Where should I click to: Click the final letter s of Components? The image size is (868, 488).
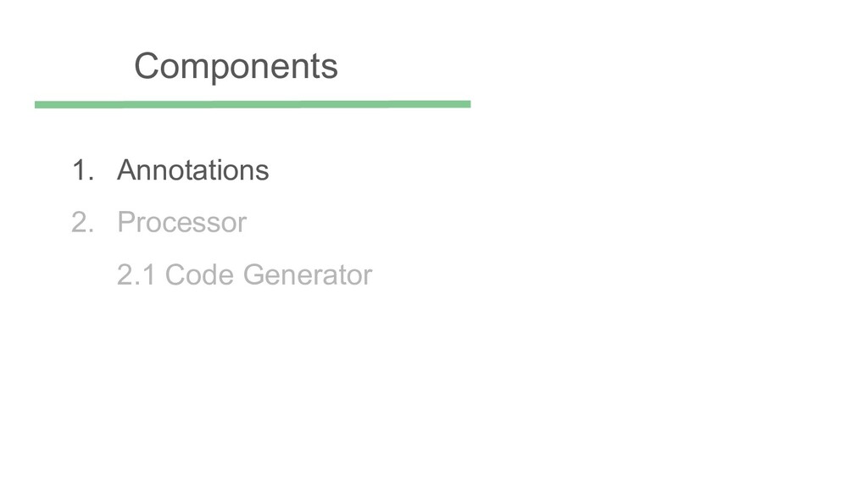click(x=330, y=69)
